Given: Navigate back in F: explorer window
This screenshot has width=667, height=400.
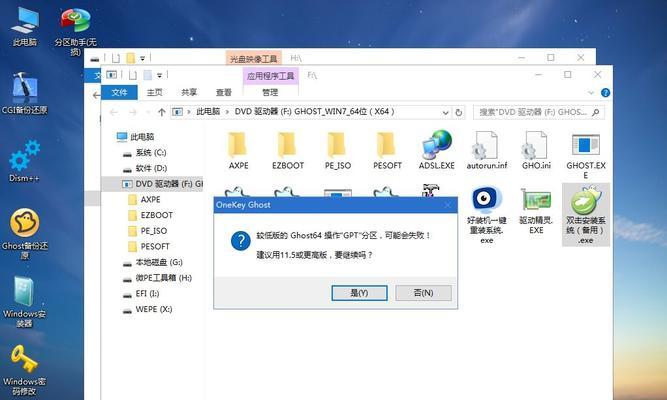Looking at the screenshot, I should [x=114, y=112].
